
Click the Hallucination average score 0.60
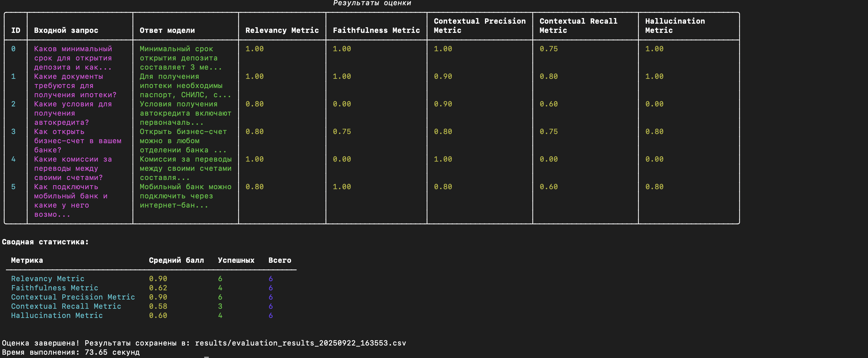158,316
